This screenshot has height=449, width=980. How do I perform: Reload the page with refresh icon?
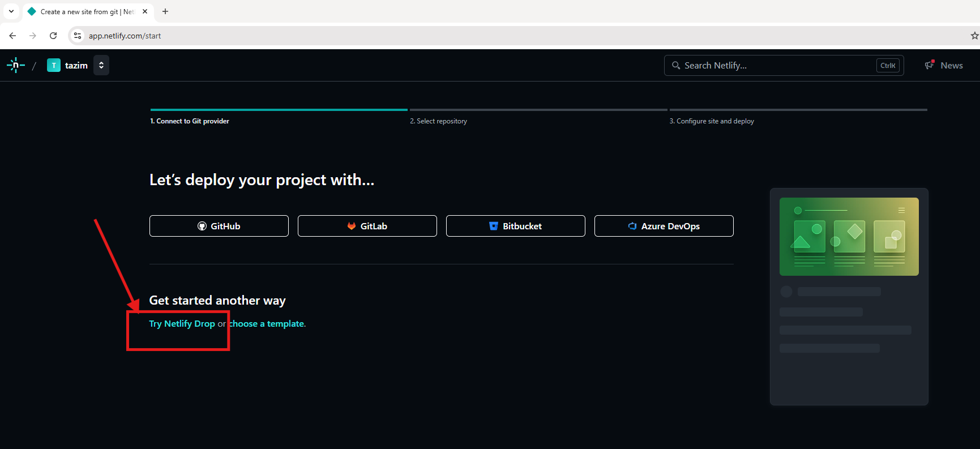(53, 36)
